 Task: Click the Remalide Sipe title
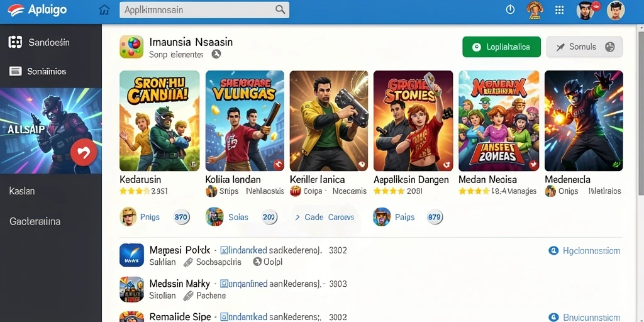point(180,317)
